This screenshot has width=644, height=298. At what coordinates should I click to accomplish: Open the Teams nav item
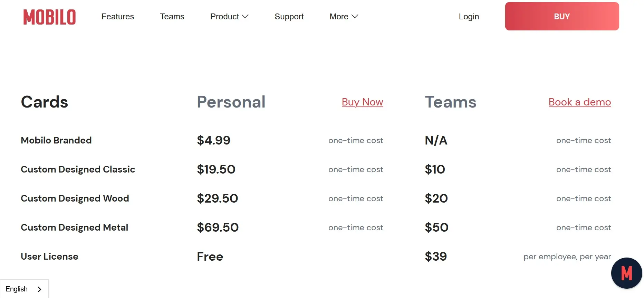tap(172, 17)
